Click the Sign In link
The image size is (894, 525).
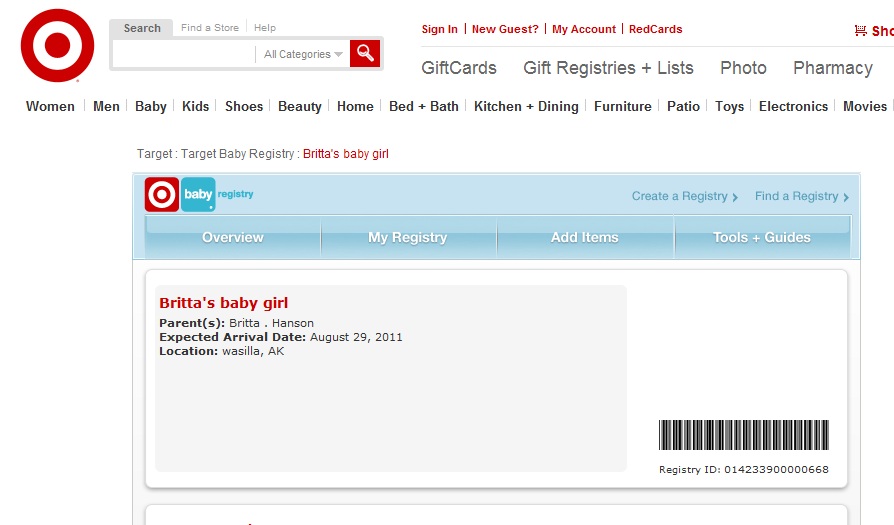point(440,29)
